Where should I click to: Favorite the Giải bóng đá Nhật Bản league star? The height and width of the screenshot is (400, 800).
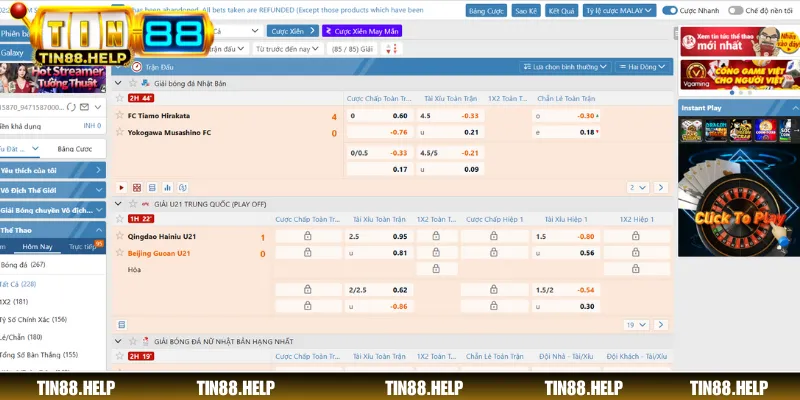click(133, 83)
